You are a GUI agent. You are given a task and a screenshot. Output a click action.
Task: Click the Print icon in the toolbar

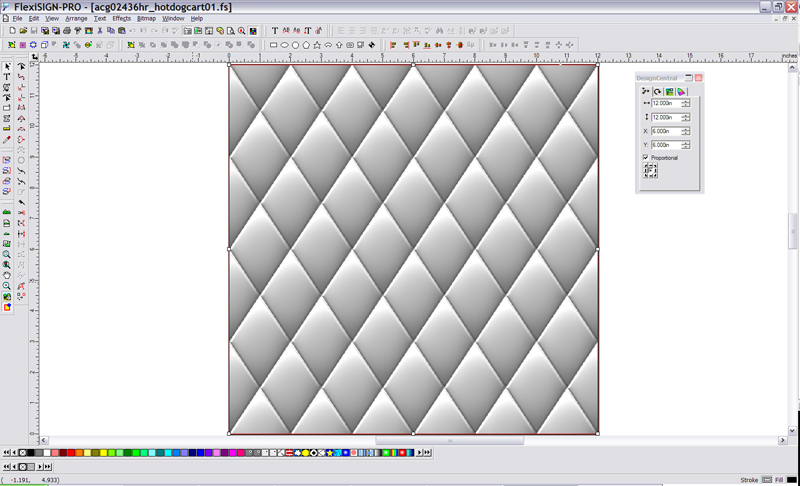(x=67, y=31)
